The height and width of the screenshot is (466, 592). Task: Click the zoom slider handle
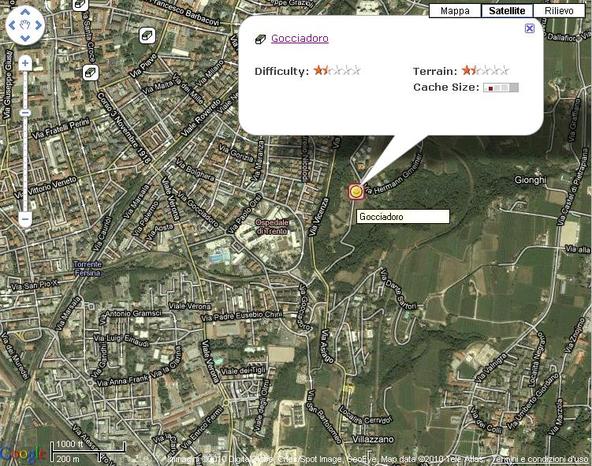25,113
